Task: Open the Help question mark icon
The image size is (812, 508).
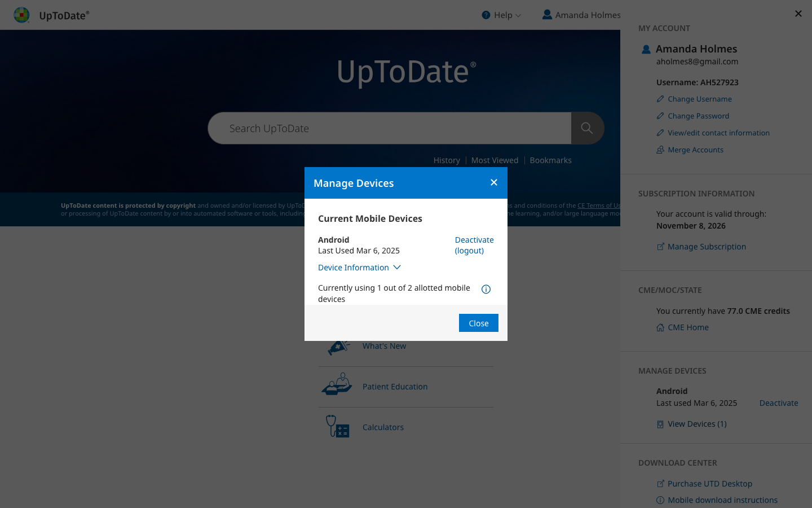Action: point(486,15)
